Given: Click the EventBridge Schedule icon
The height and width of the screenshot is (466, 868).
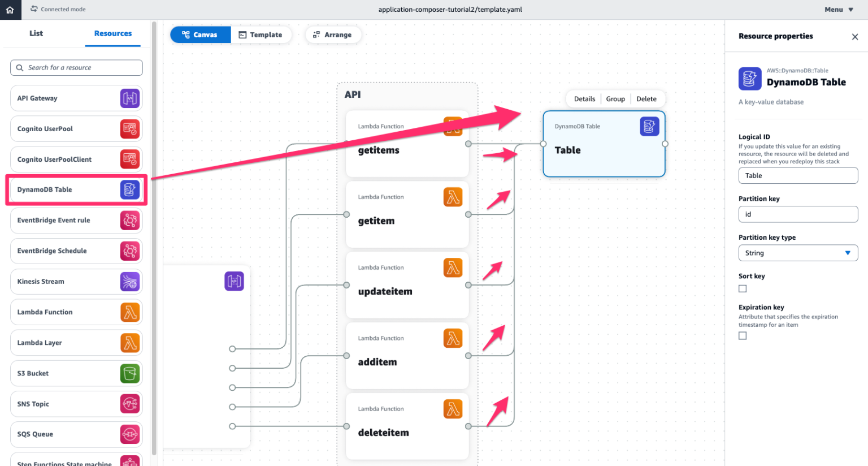Looking at the screenshot, I should pos(129,251).
